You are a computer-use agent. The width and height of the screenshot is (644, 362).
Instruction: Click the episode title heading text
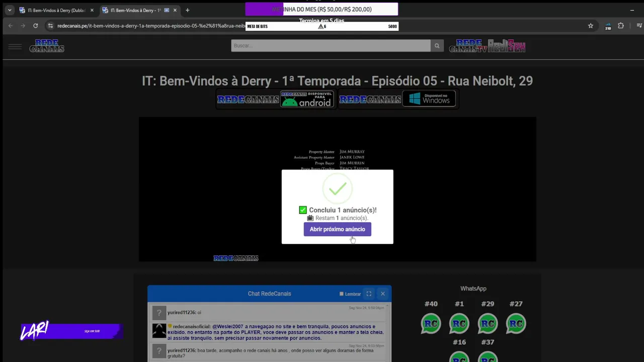[x=337, y=81]
